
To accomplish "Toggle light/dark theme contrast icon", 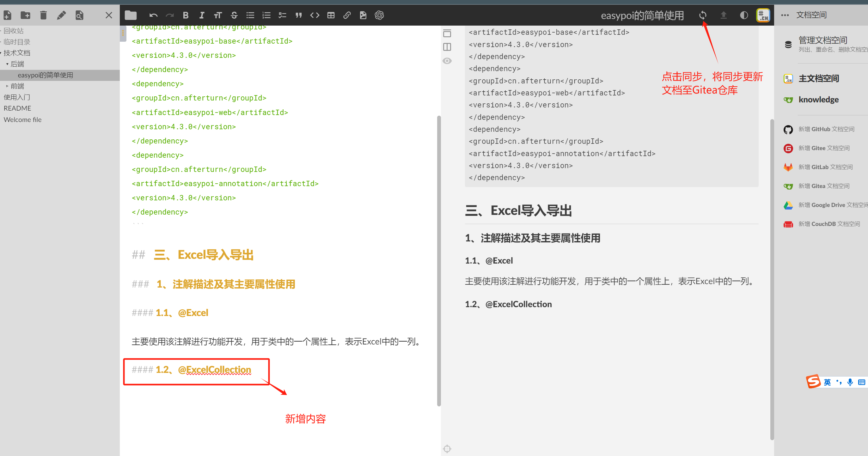I will point(744,15).
